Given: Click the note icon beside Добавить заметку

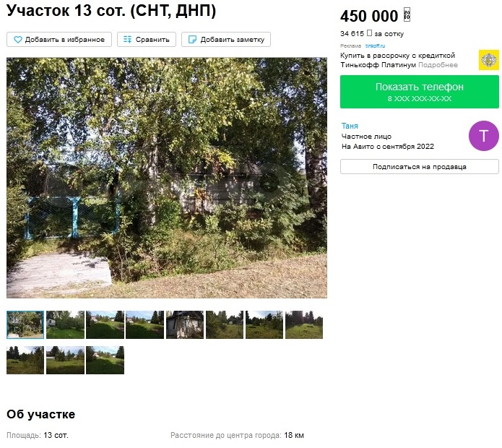Looking at the screenshot, I should point(192,40).
